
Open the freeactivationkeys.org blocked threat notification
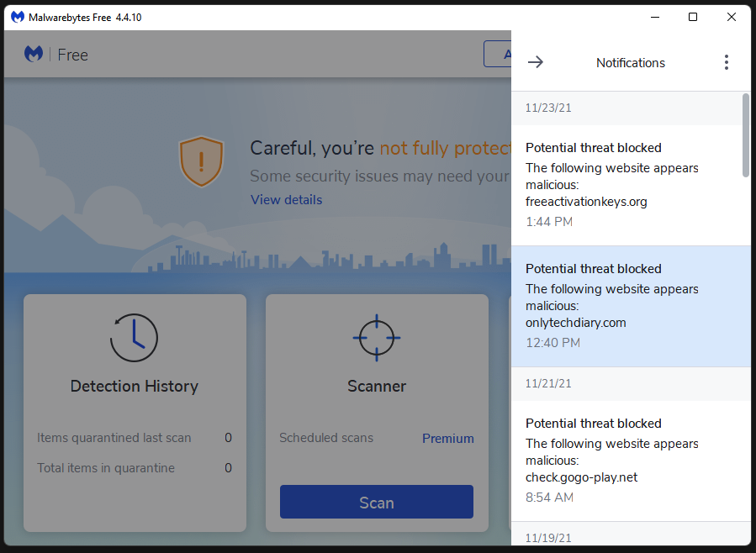[631, 186]
